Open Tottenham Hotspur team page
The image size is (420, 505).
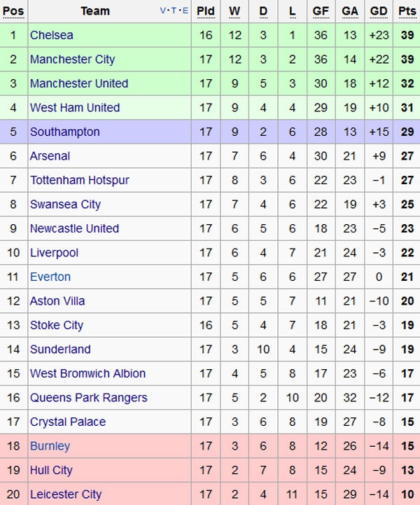click(x=79, y=180)
